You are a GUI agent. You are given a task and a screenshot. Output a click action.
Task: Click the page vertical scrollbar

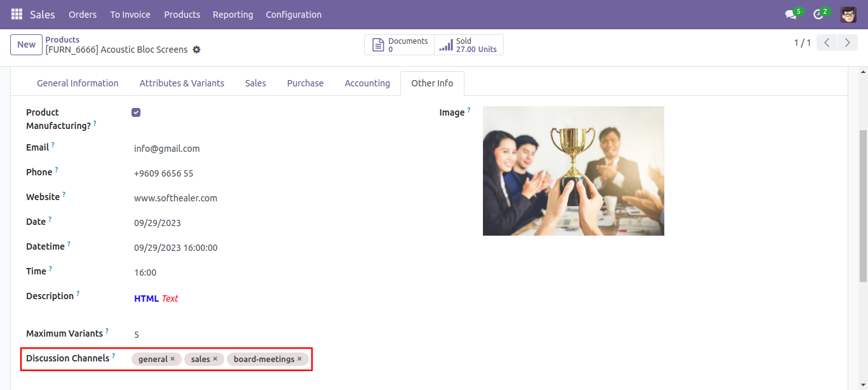pos(863,206)
